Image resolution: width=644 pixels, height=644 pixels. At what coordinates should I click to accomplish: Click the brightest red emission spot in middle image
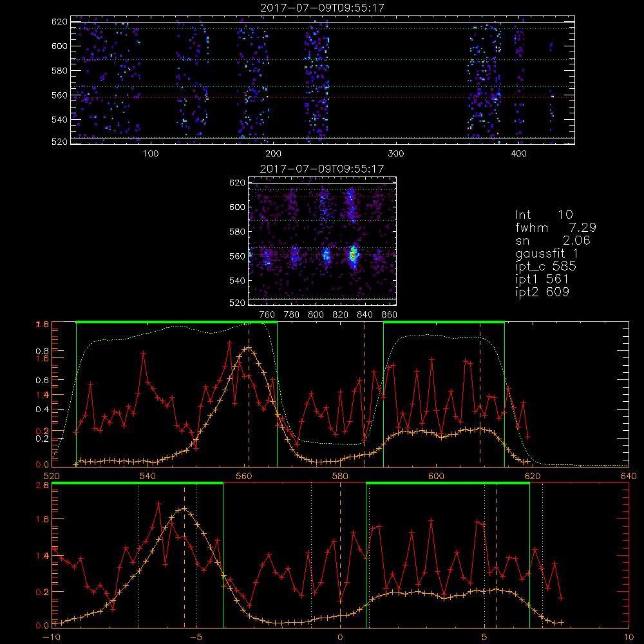coord(352,256)
